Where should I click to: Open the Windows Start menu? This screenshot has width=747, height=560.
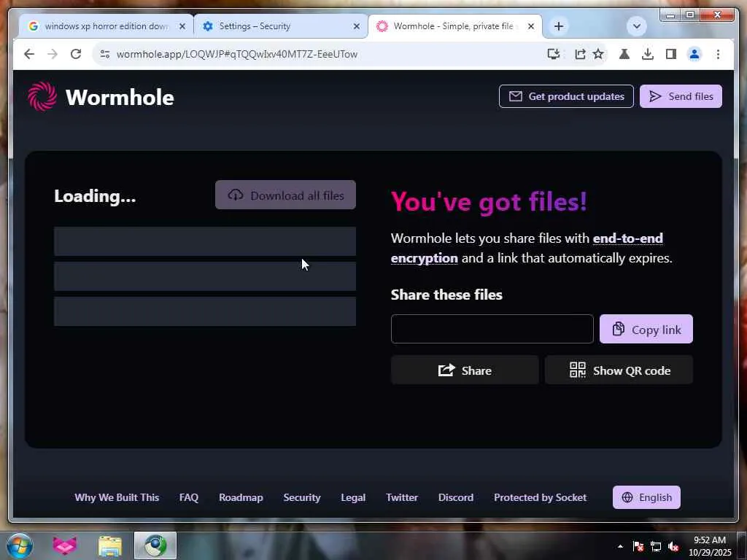pos(20,545)
